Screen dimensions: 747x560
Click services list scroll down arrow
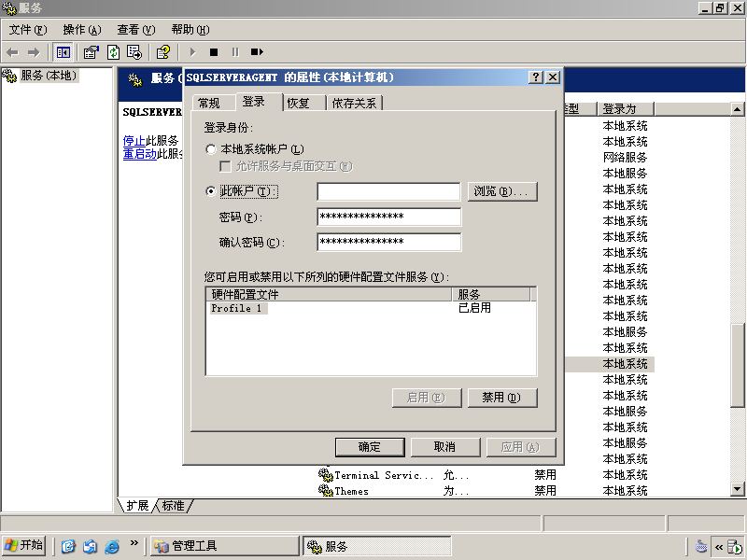(x=738, y=489)
